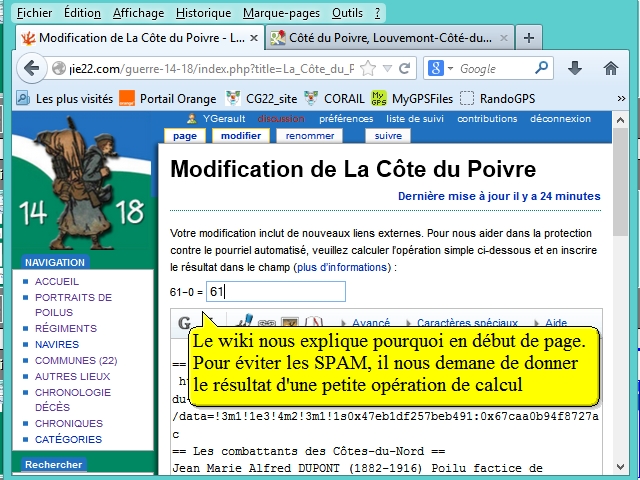Select the 'renommer' tab
The width and height of the screenshot is (640, 480).
pos(310,136)
